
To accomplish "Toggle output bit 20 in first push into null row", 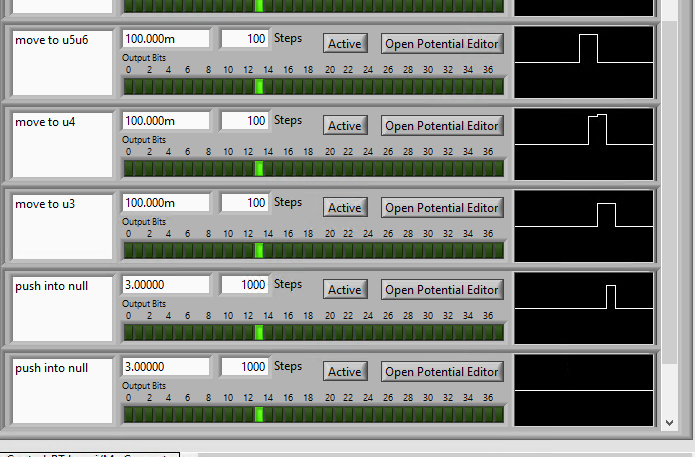I will click(329, 333).
